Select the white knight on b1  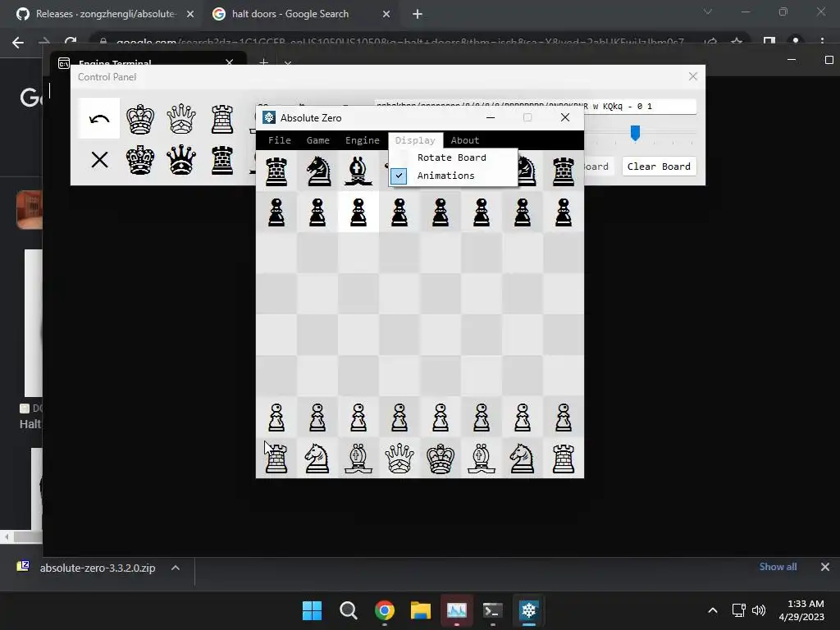[317, 458]
